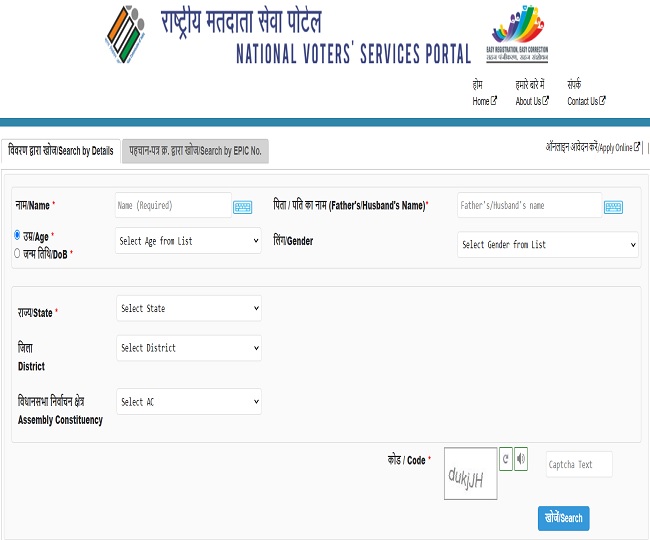
Task: Play the captcha audio speaker icon
Action: pos(521,459)
